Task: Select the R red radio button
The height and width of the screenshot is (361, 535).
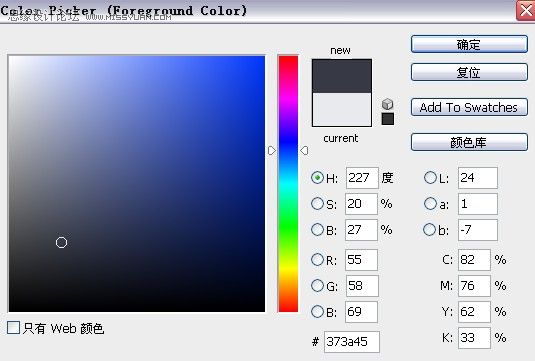Action: point(317,260)
